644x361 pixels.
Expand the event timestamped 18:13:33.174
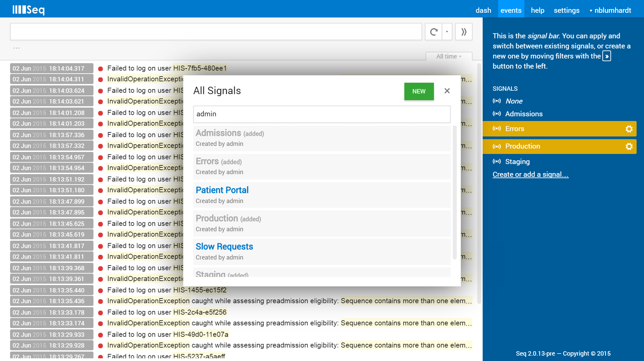[x=52, y=323]
